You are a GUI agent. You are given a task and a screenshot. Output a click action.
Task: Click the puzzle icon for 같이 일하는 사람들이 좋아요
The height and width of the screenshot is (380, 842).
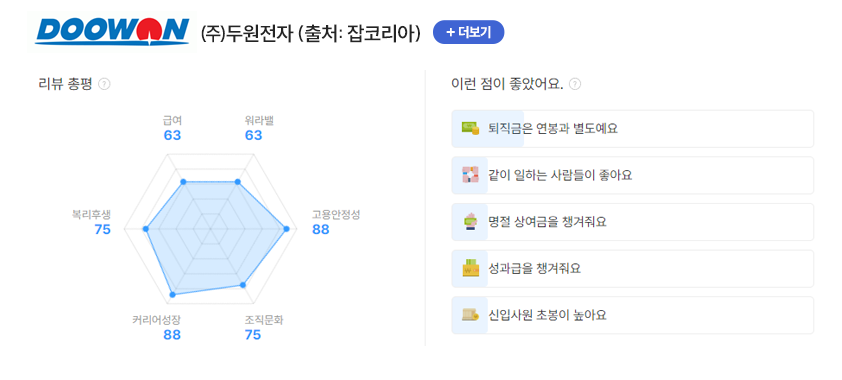(x=470, y=175)
